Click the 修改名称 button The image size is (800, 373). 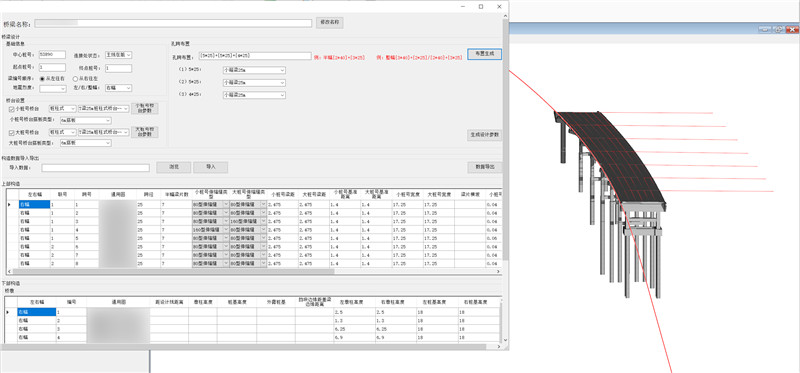coord(330,22)
